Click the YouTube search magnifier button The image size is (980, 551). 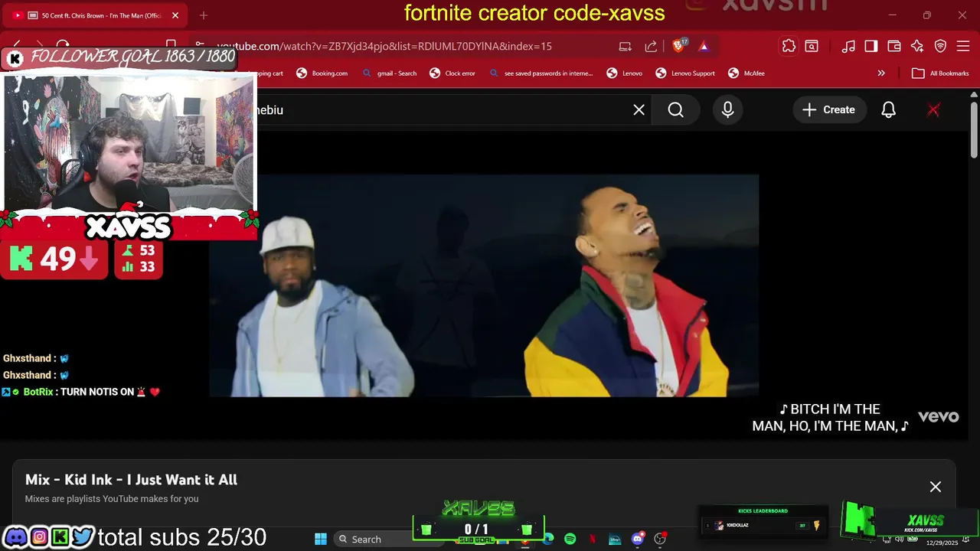(675, 110)
